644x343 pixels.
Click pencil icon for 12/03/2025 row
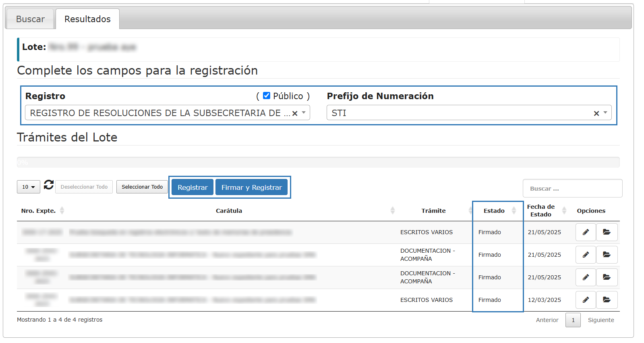(x=586, y=300)
